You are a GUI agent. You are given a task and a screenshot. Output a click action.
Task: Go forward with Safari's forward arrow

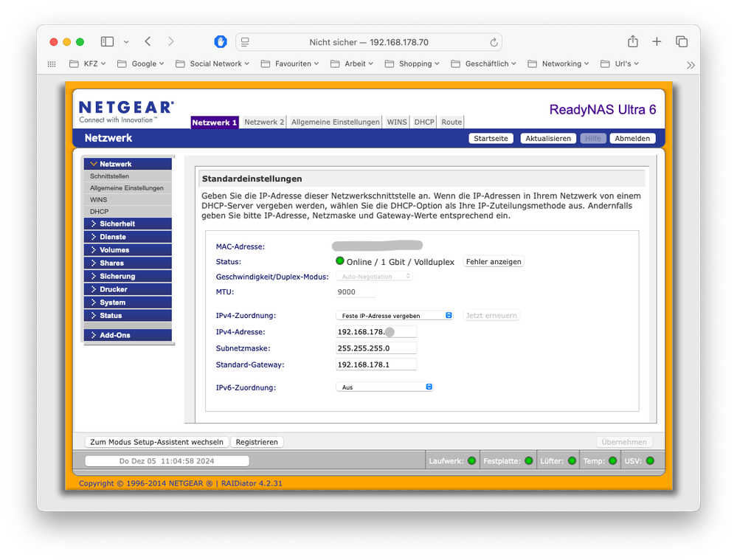point(171,41)
